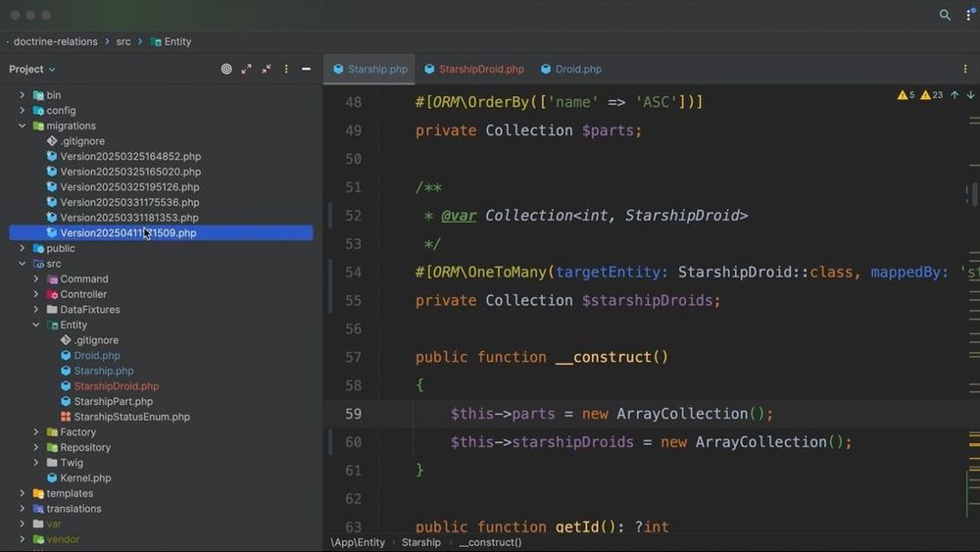980x552 pixels.
Task: Click ArrayCollection on line 60
Action: [760, 442]
